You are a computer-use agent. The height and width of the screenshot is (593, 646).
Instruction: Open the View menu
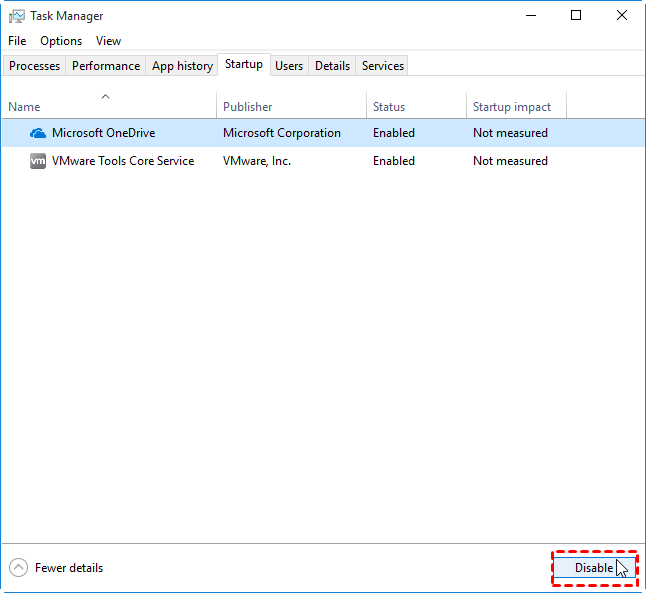tap(108, 41)
